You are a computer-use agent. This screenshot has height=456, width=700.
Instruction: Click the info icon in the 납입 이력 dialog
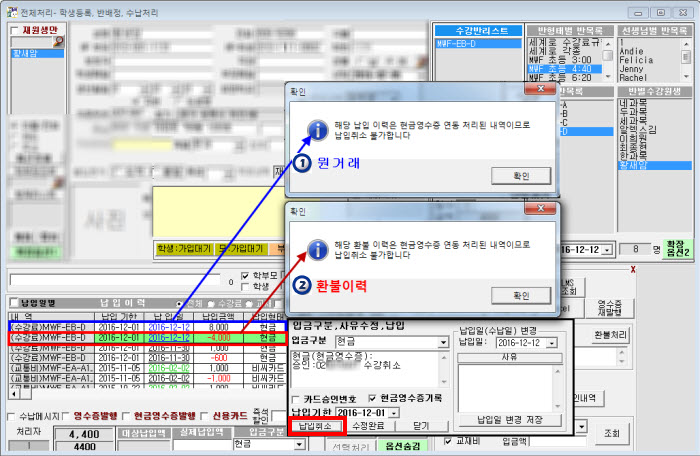click(x=317, y=130)
